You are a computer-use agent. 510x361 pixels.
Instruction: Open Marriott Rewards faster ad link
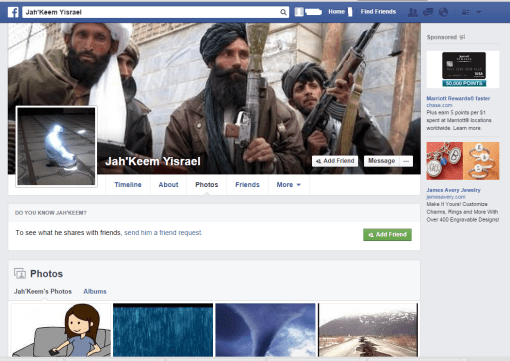(458, 98)
